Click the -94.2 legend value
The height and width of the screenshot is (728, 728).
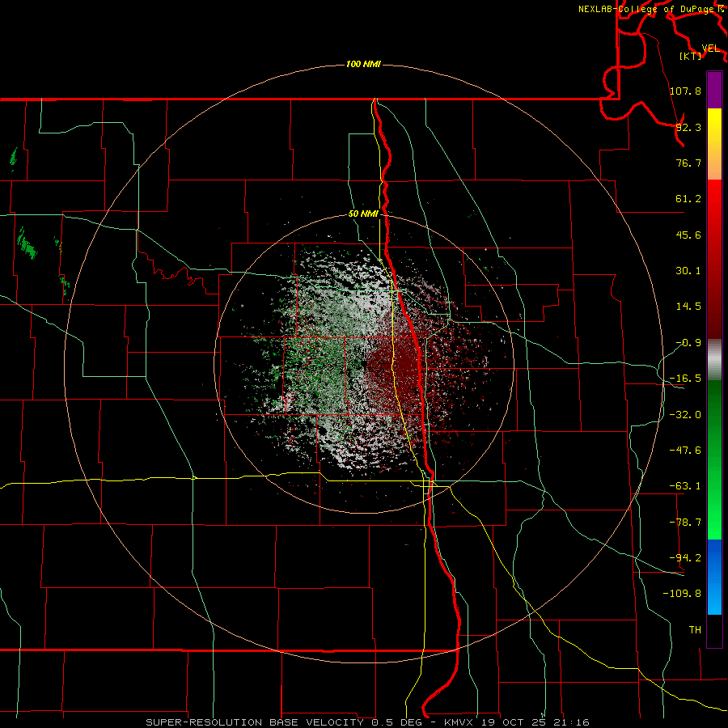tap(685, 557)
